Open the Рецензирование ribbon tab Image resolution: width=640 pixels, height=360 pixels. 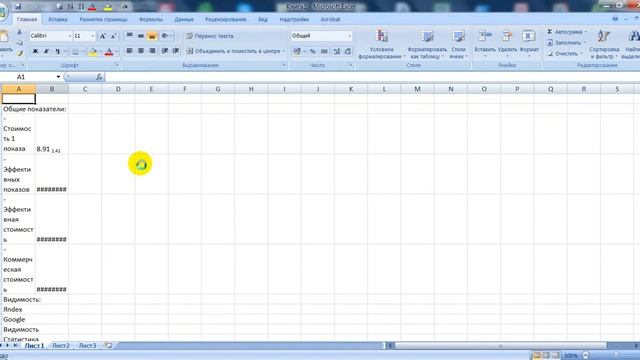[x=225, y=19]
